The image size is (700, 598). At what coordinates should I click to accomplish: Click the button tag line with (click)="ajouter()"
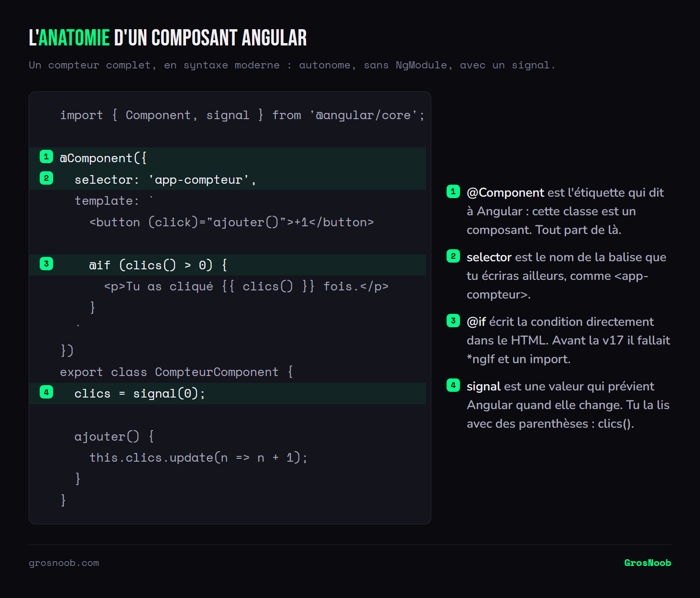pyautogui.click(x=231, y=222)
